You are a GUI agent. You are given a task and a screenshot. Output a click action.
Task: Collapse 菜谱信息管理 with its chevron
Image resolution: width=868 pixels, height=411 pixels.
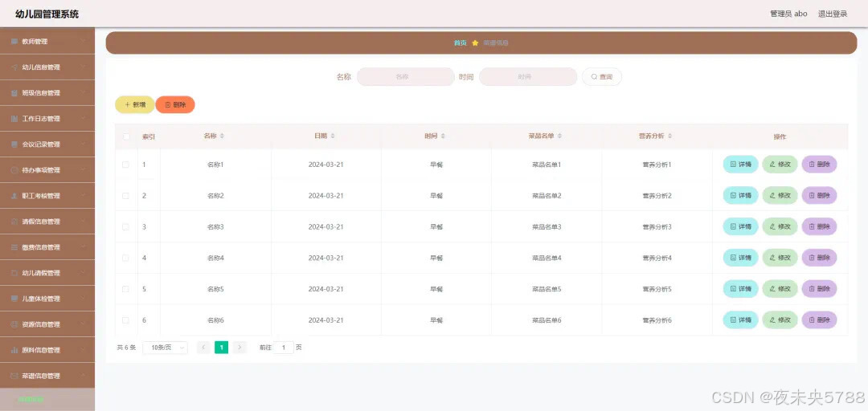pos(83,376)
